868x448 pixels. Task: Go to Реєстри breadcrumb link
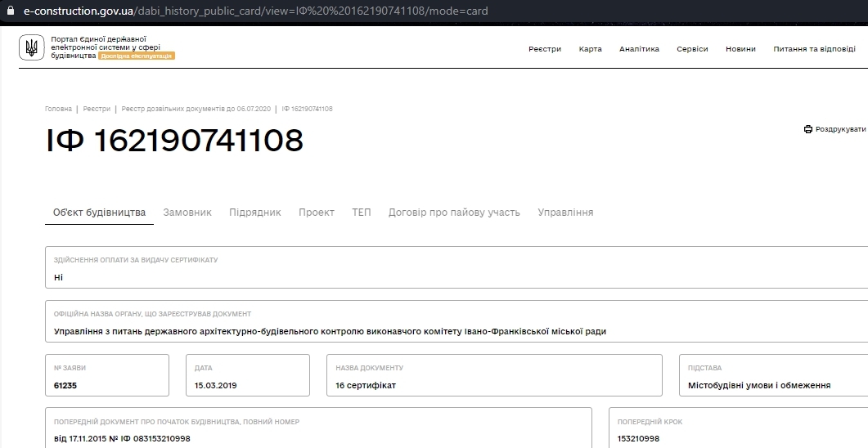(x=97, y=109)
